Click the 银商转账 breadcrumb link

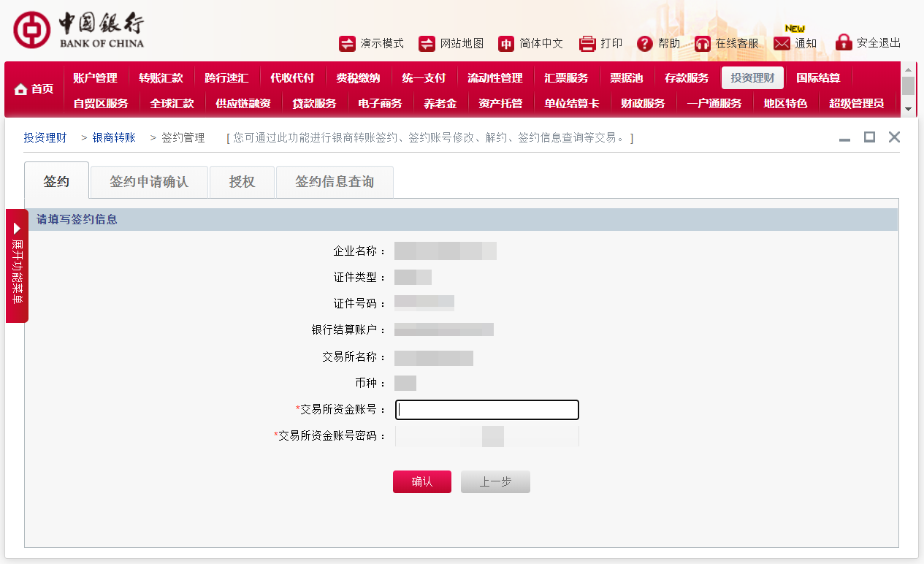(114, 137)
